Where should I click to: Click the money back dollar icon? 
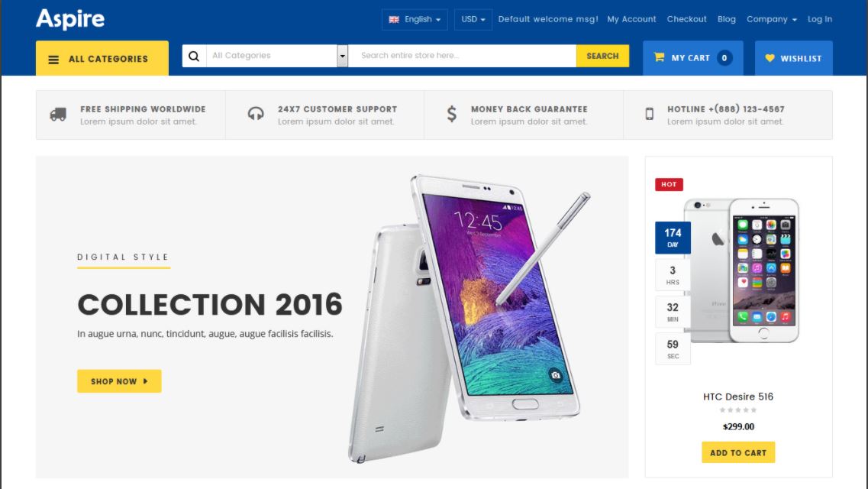(x=452, y=114)
